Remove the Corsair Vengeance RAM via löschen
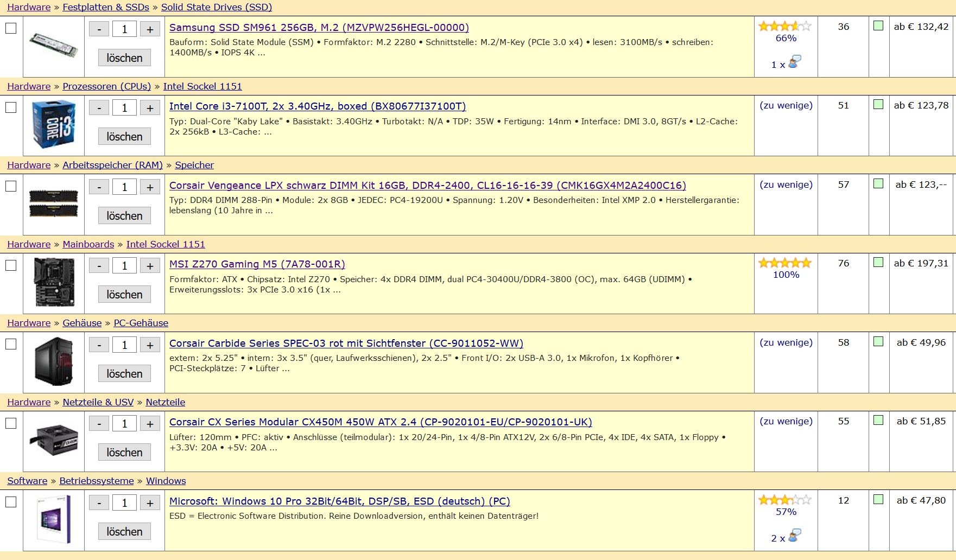Viewport: 956px width, 560px height. [124, 215]
